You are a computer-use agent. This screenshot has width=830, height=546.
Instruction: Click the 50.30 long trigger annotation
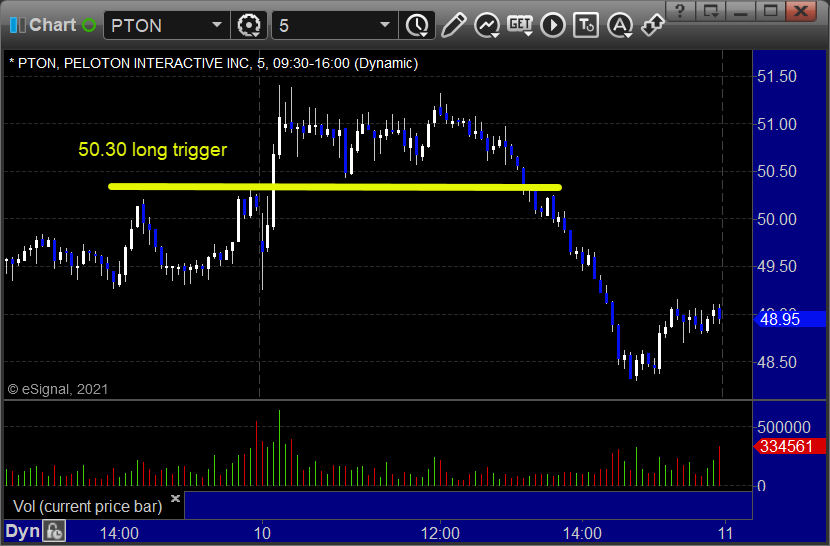click(x=152, y=150)
